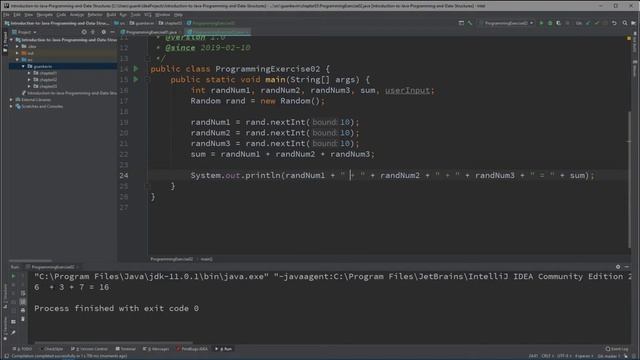This screenshot has width=640, height=360.
Task: Open the Terminal tool window tab
Action: 126,349
